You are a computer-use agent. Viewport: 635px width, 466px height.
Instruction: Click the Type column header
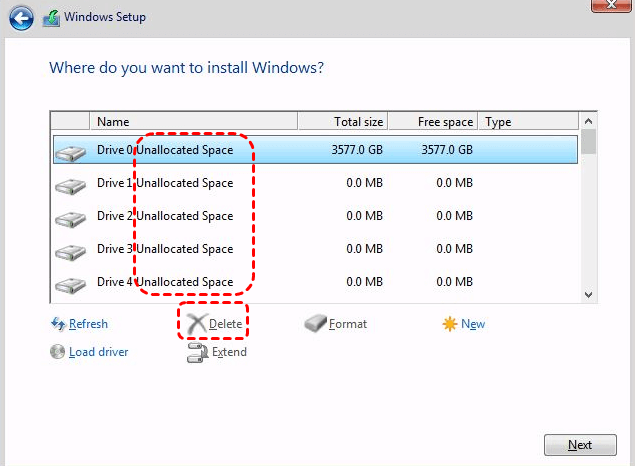pos(528,122)
